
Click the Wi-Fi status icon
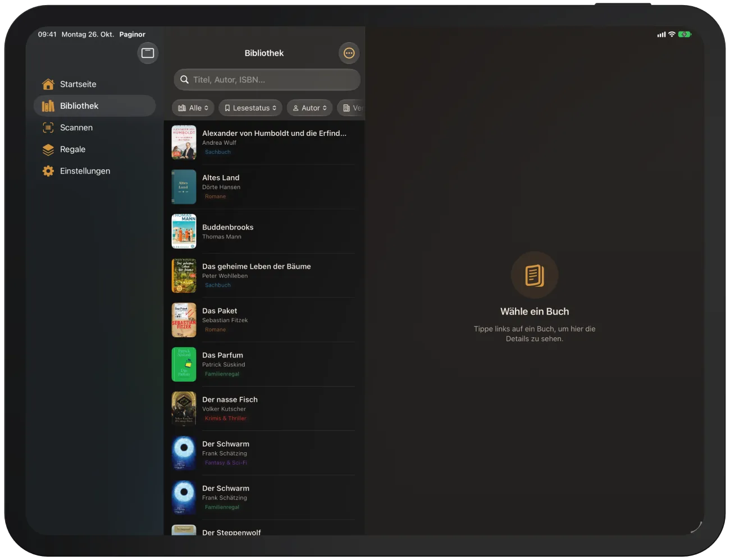click(x=672, y=34)
